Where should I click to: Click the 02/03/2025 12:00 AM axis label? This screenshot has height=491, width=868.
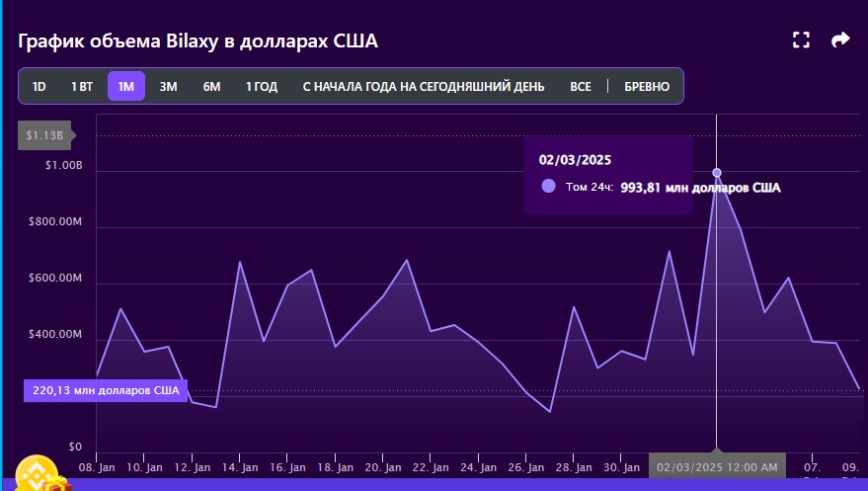point(717,467)
